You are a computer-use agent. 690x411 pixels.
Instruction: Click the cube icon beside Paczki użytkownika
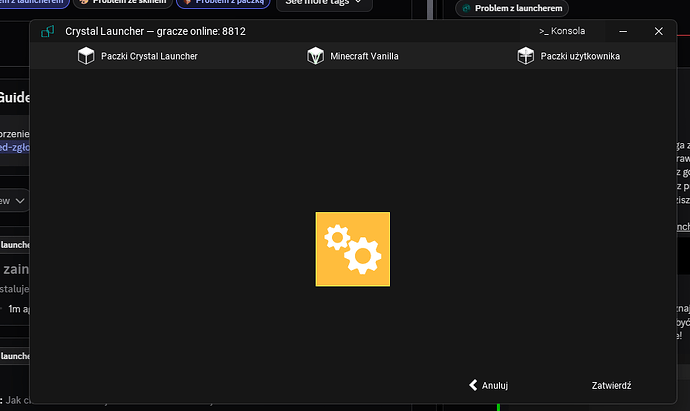point(526,56)
